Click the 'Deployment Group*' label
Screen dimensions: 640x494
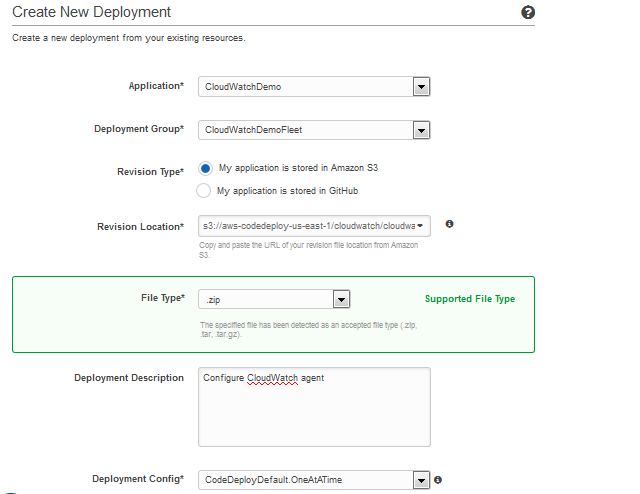point(139,129)
